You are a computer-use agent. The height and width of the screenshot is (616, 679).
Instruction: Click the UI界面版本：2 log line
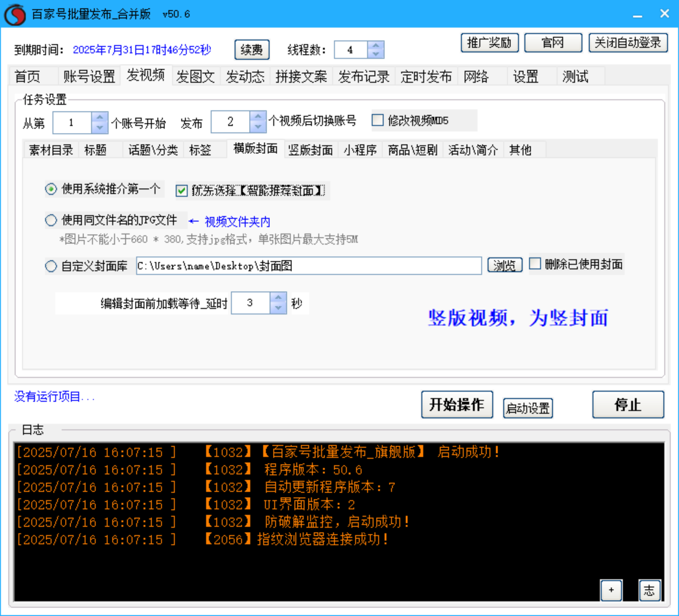(186, 505)
